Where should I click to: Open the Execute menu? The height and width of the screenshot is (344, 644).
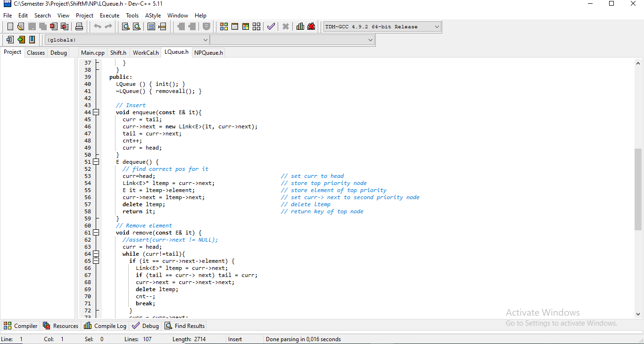(x=109, y=16)
